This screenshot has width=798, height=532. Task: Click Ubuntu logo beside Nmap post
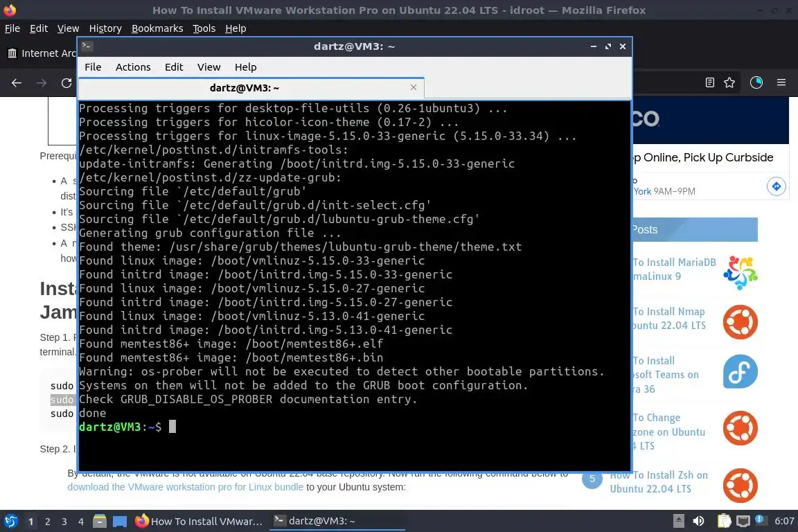(740, 321)
